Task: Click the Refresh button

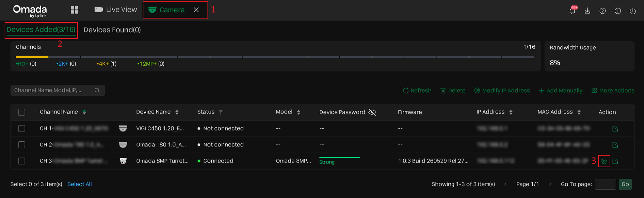Action: [x=417, y=91]
